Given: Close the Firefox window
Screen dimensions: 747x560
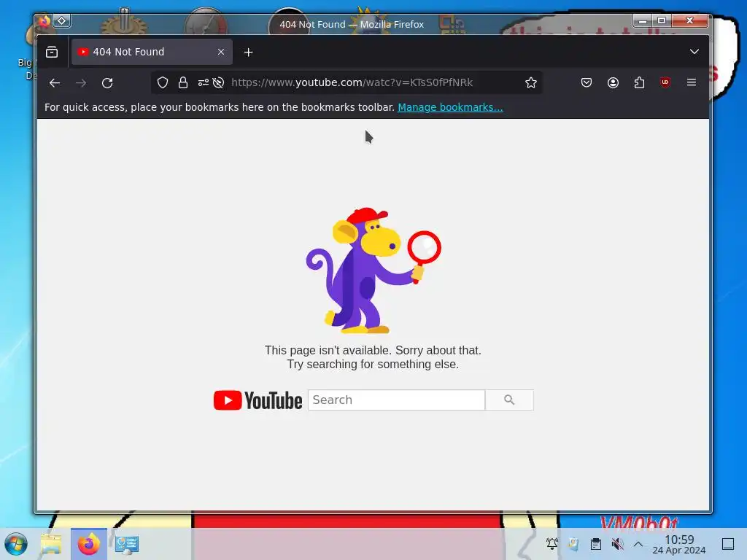Looking at the screenshot, I should [x=689, y=20].
